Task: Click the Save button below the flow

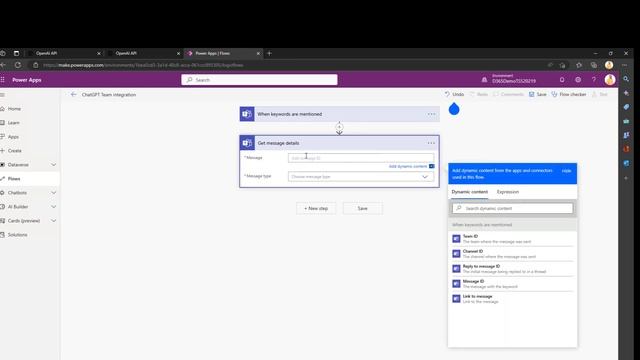Action: tap(362, 209)
